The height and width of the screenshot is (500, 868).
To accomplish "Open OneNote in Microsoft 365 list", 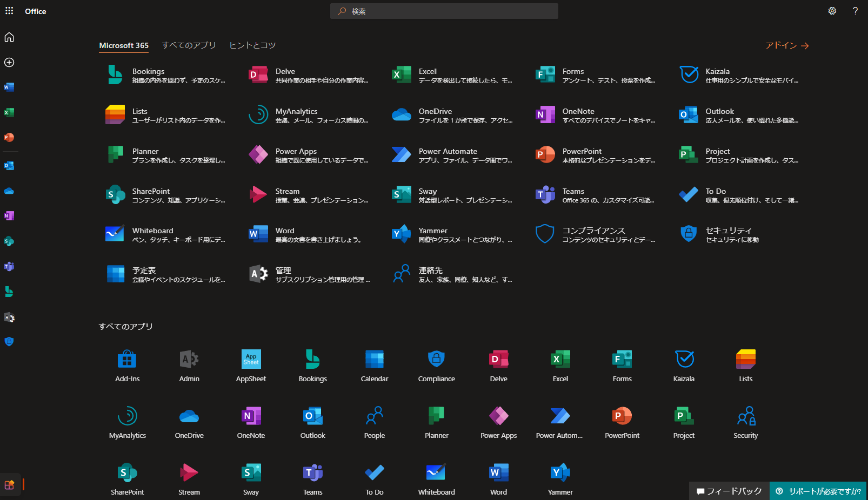I will click(596, 115).
